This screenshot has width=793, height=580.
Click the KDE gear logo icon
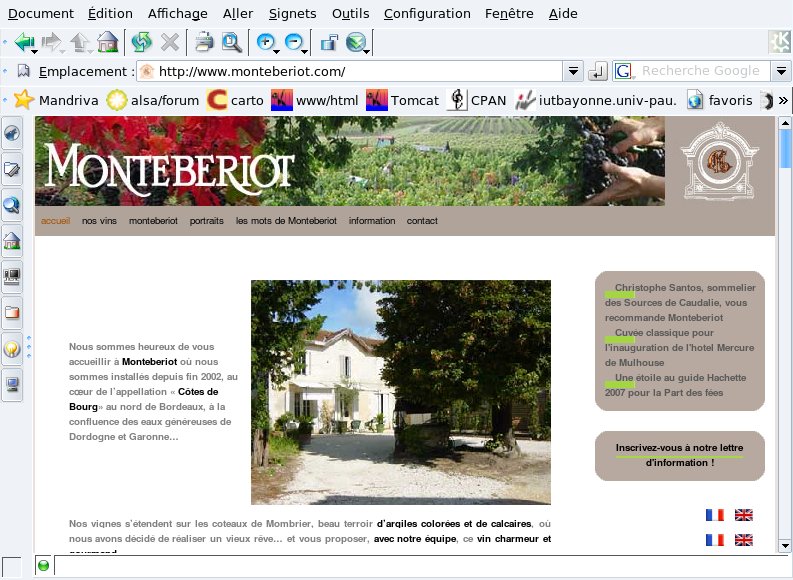(x=778, y=42)
